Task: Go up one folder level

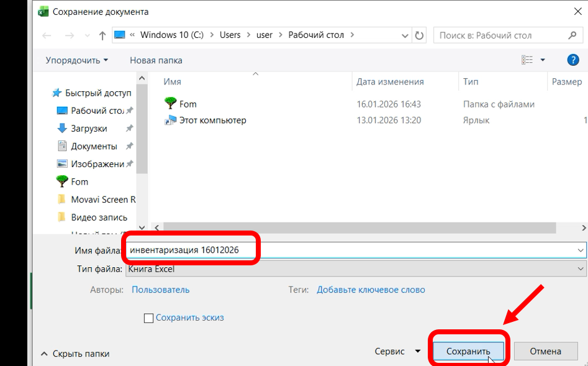Action: click(x=102, y=35)
